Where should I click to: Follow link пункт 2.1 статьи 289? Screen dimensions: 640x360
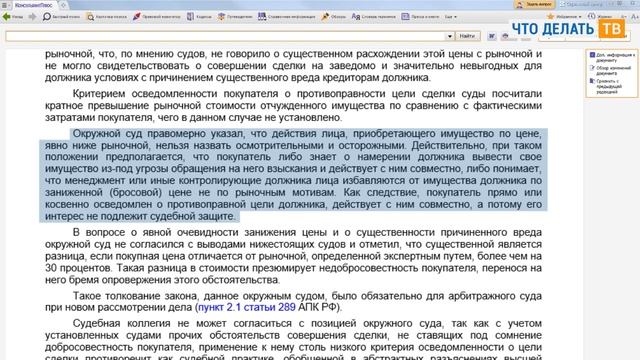click(x=247, y=307)
